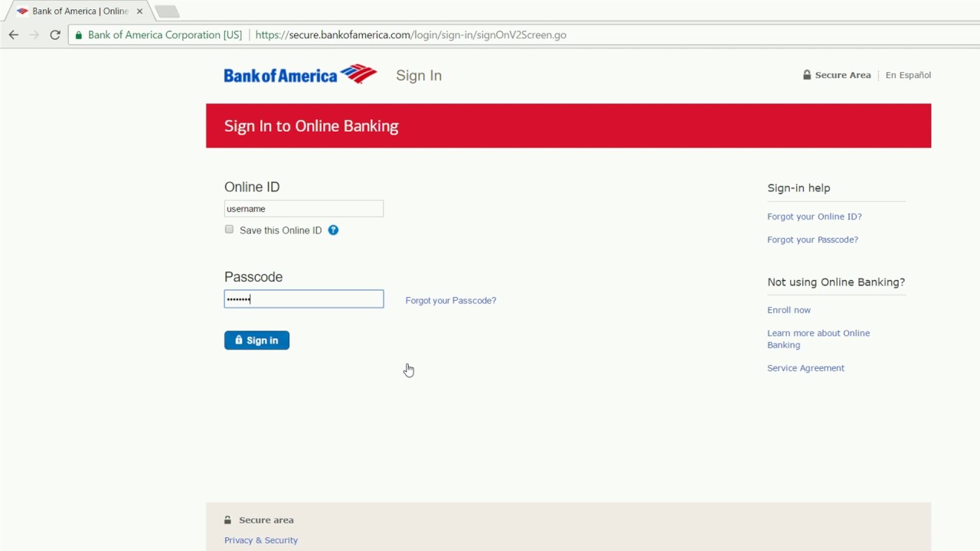Focus the Online ID input field
This screenshot has width=980, height=551.
(x=304, y=208)
